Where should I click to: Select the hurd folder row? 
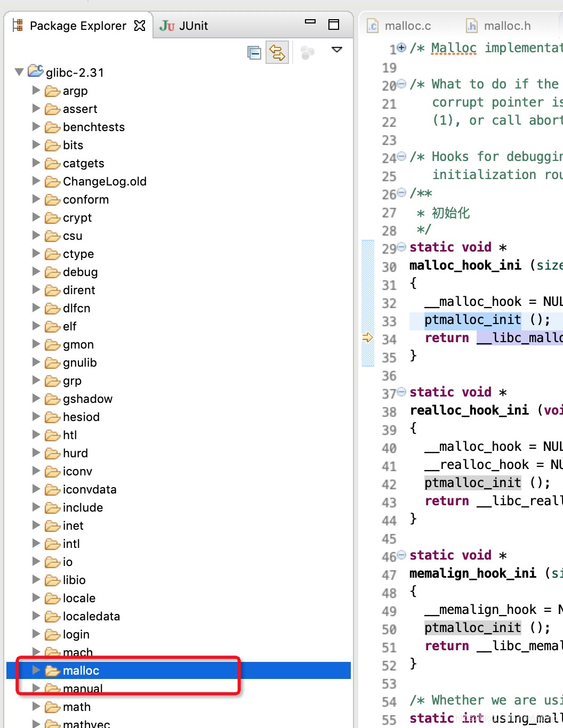point(179,453)
